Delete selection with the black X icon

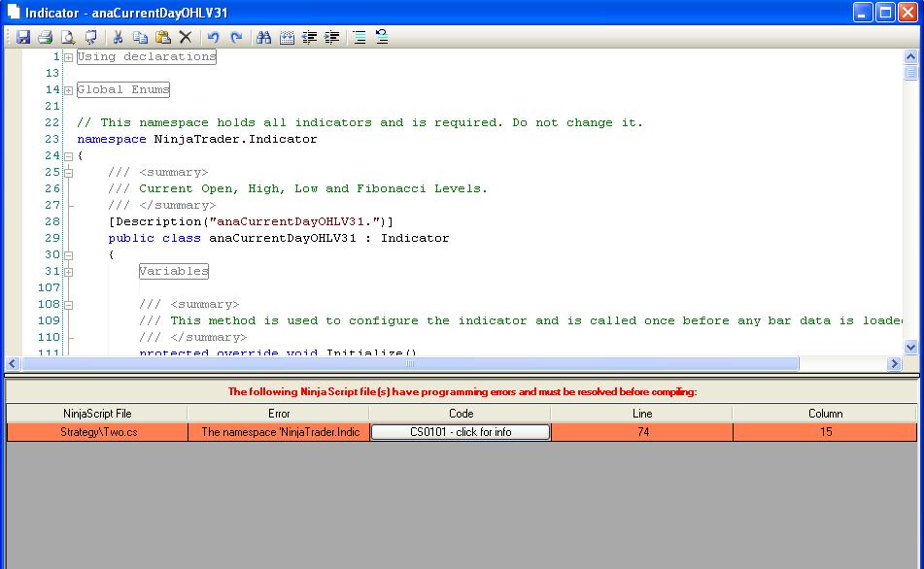click(186, 37)
